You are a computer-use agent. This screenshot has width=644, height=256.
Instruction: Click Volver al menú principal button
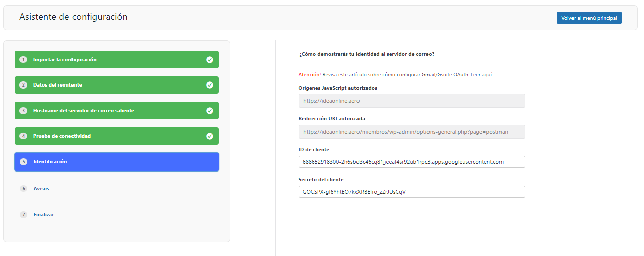click(x=589, y=18)
